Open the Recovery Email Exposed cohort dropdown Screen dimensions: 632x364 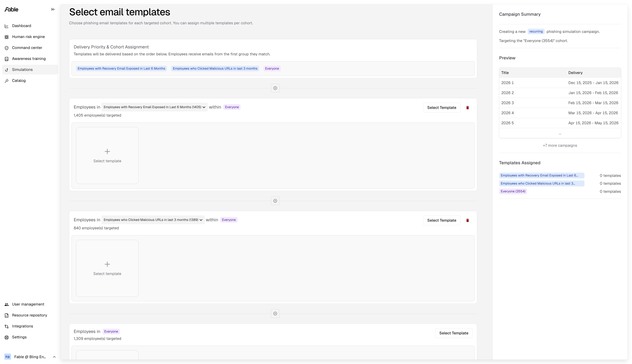(x=154, y=107)
